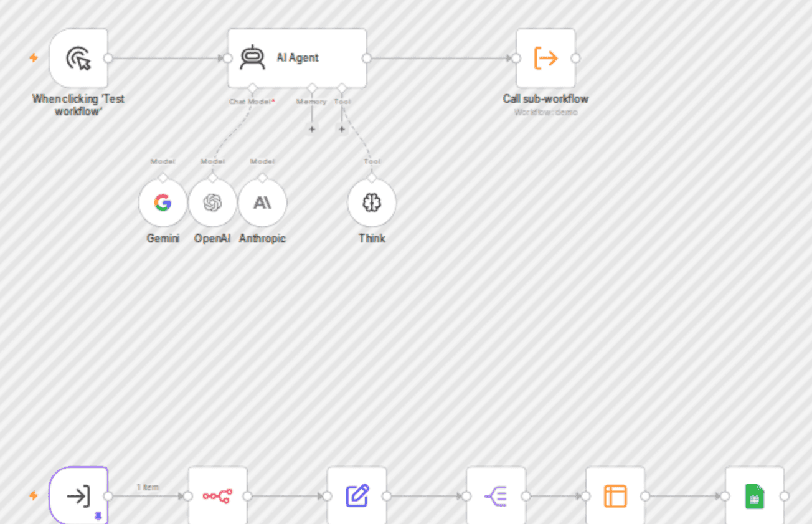Open the Anthropic model node
Image resolution: width=812 pixels, height=524 pixels.
click(262, 202)
